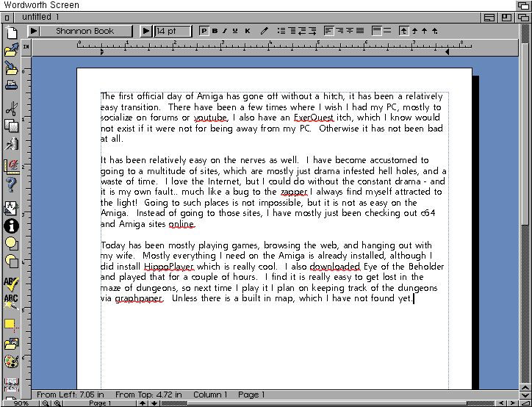
Task: Click the send-to-back circle and square icon
Action: coord(11,261)
